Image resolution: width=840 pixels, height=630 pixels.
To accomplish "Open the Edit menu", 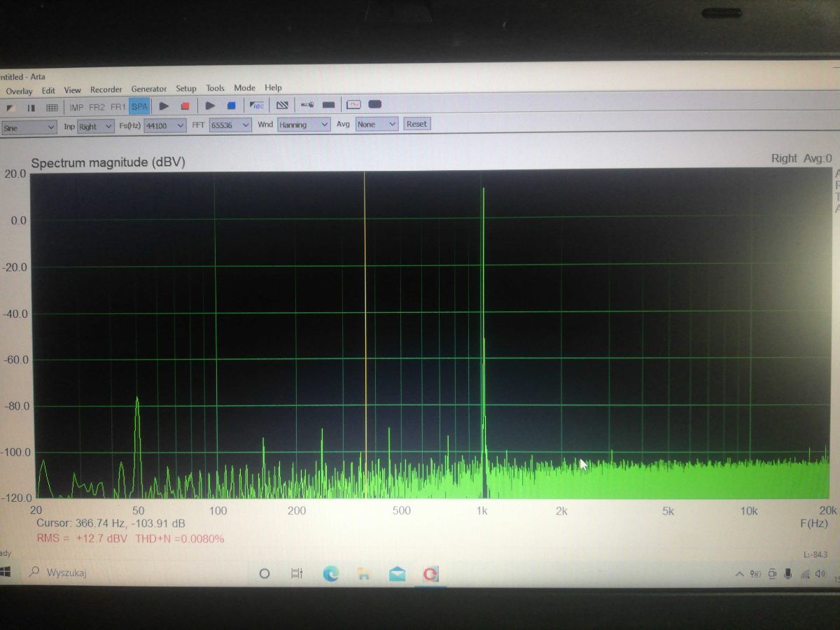I will 48,90.
